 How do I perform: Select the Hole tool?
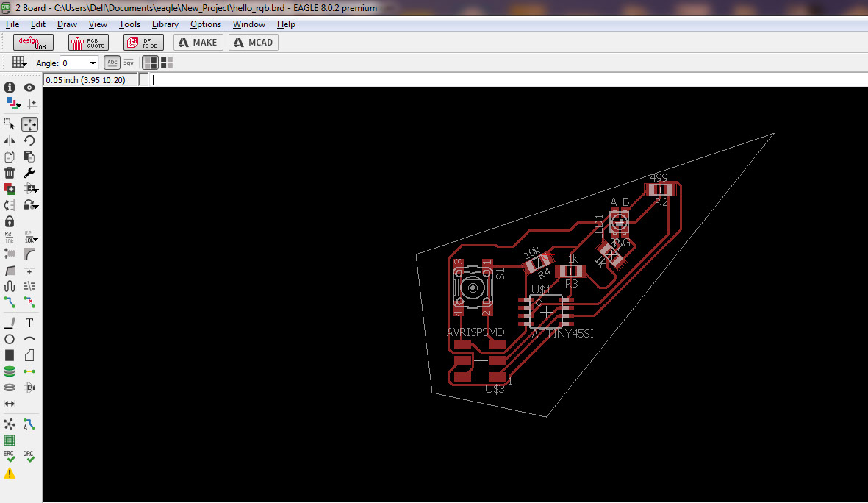[10, 388]
